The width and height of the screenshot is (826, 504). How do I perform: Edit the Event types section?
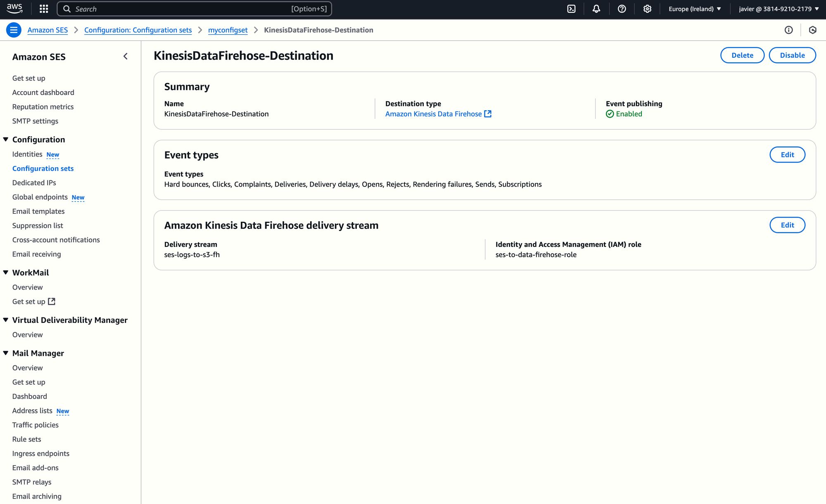787,155
